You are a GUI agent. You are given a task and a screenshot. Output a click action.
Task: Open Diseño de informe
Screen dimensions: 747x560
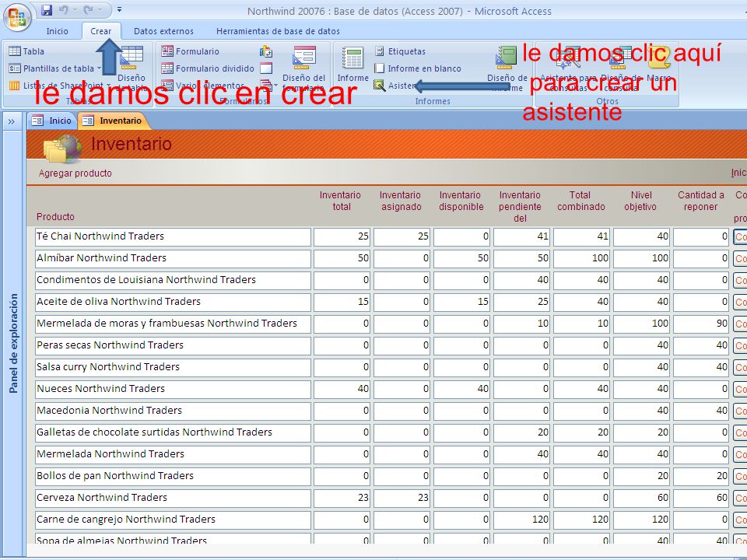507,68
